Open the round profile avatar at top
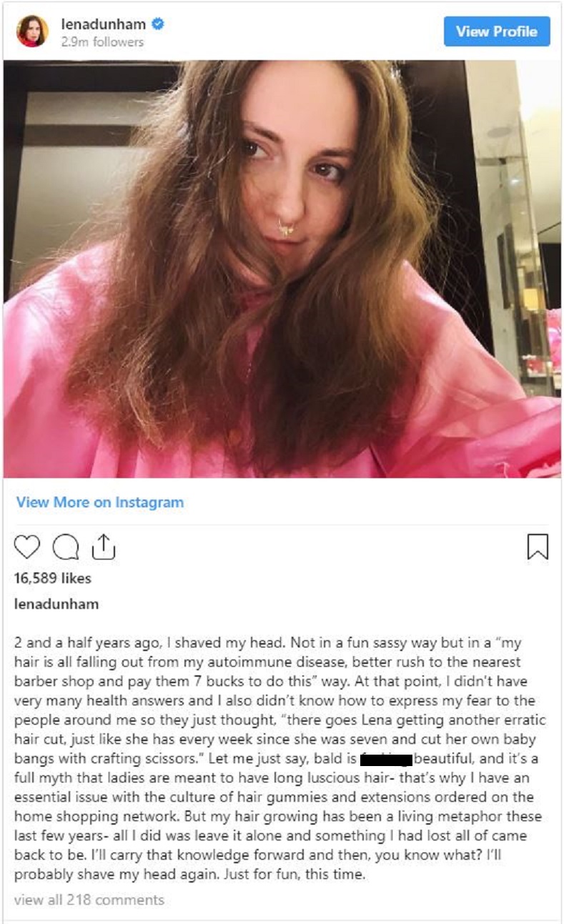 32,31
